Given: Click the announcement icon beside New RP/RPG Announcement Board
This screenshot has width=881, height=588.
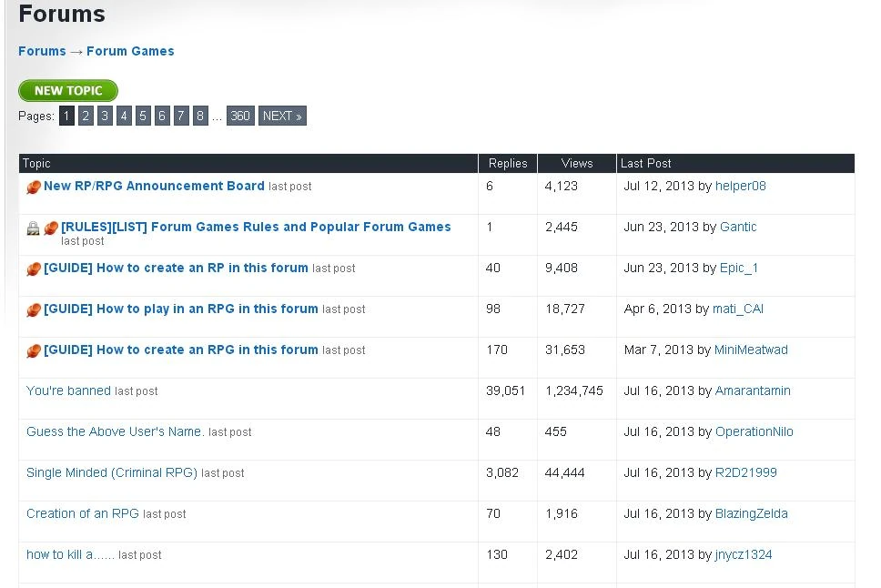Looking at the screenshot, I should pyautogui.click(x=33, y=186).
